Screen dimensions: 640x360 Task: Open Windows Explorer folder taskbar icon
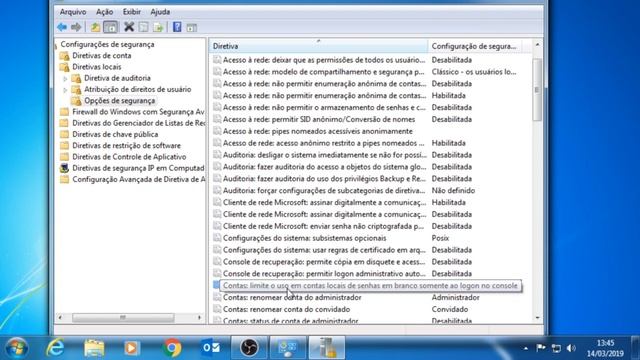94,348
